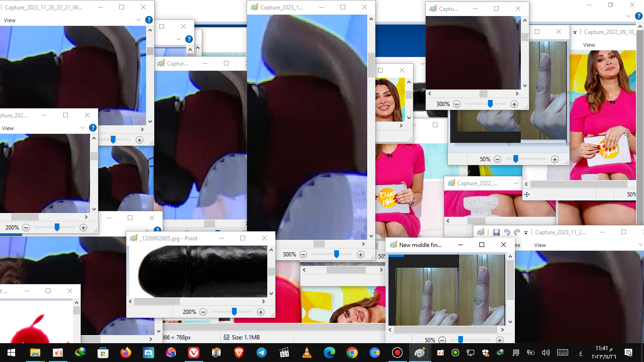This screenshot has height=362, width=644.
Task: Switch to View tab in Capture_2023_11_2 window
Action: 540,245
